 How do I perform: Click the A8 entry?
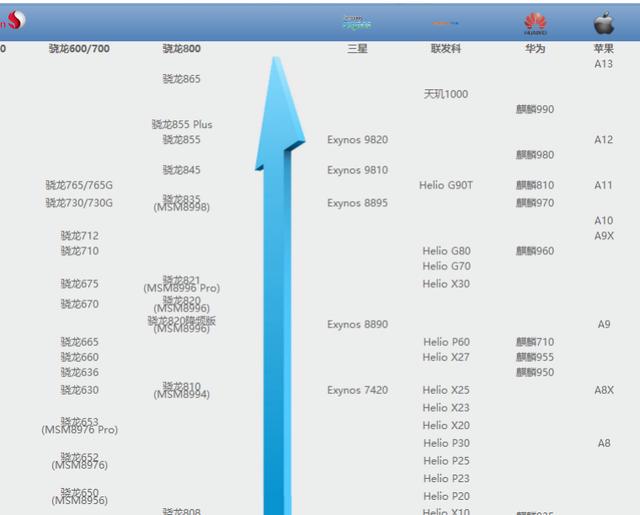pos(604,443)
